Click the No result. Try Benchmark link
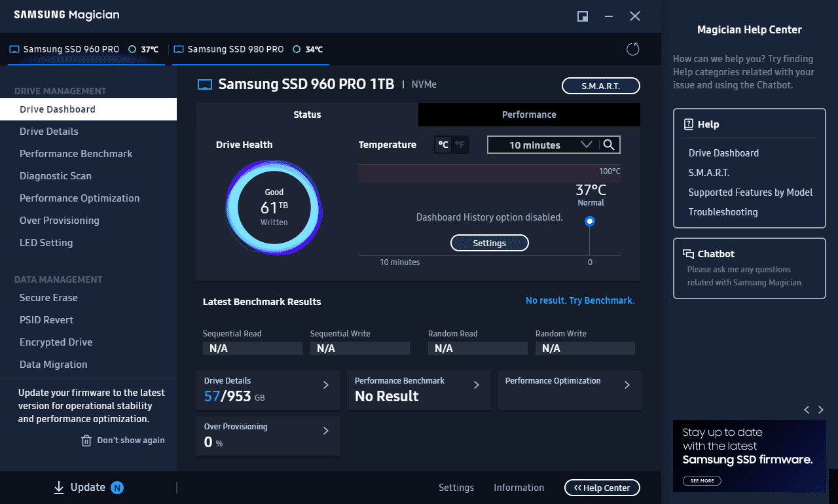Image resolution: width=838 pixels, height=504 pixels. click(x=580, y=300)
